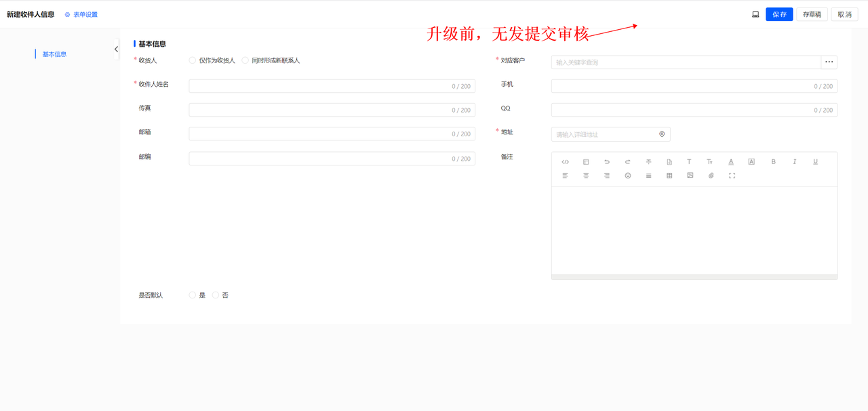Choose 是 for 是否默认

[193, 295]
